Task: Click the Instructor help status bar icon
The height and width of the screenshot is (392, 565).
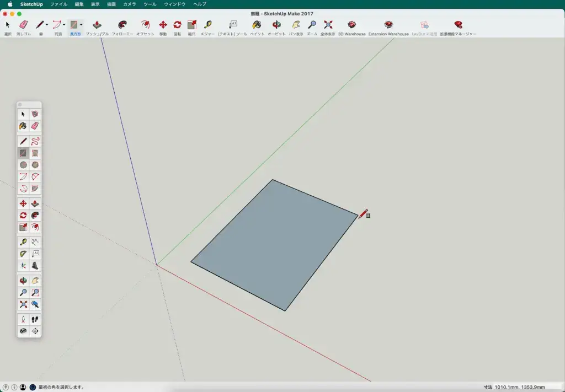Action: [33, 388]
